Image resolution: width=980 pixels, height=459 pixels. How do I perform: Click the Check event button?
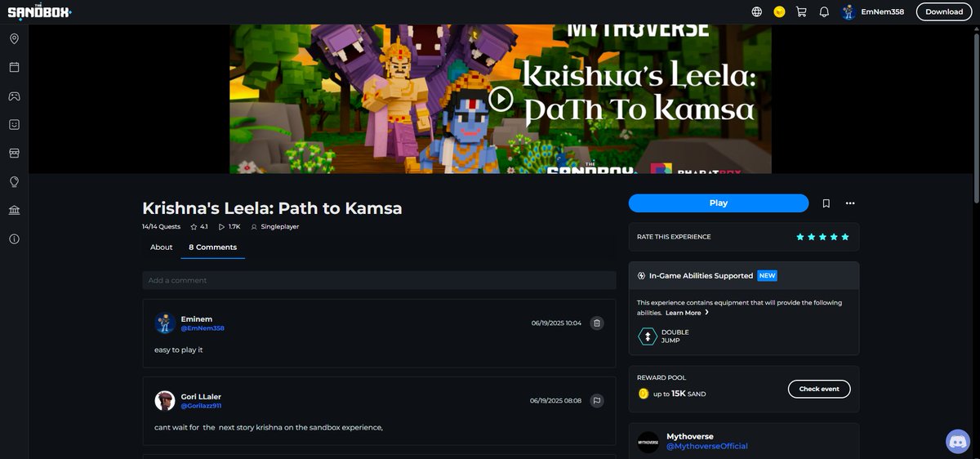click(x=819, y=389)
